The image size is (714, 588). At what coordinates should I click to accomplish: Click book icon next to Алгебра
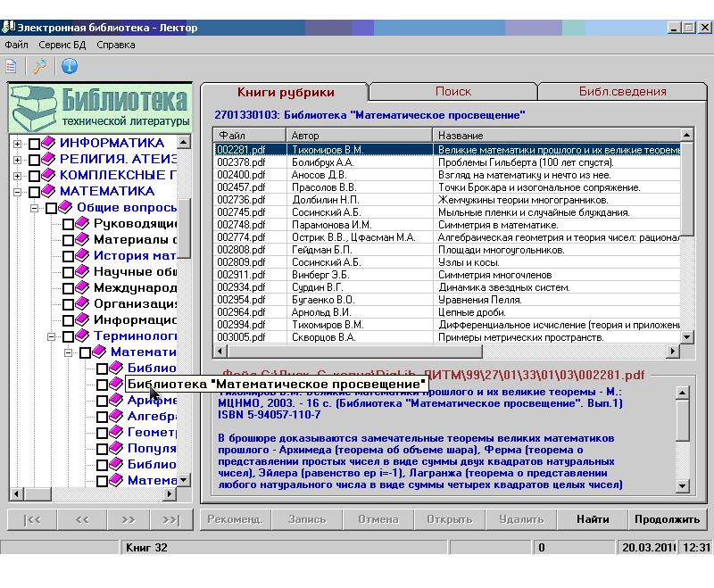tap(116, 416)
